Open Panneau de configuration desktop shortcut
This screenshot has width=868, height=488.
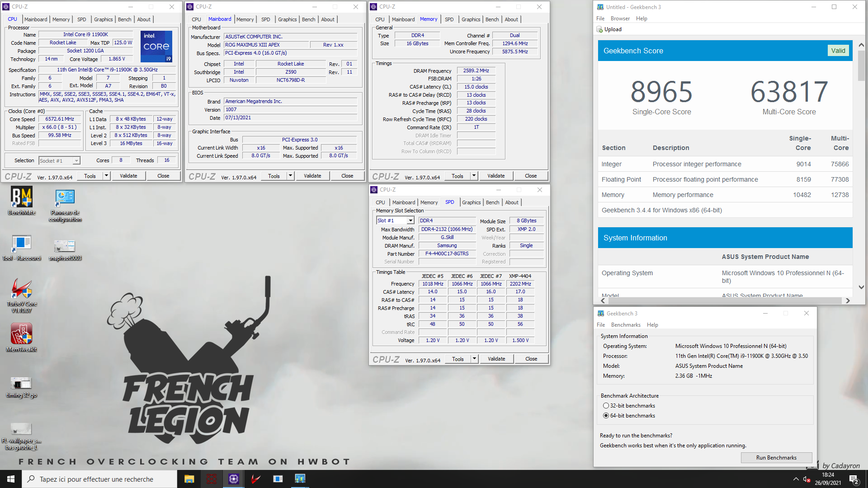(65, 206)
